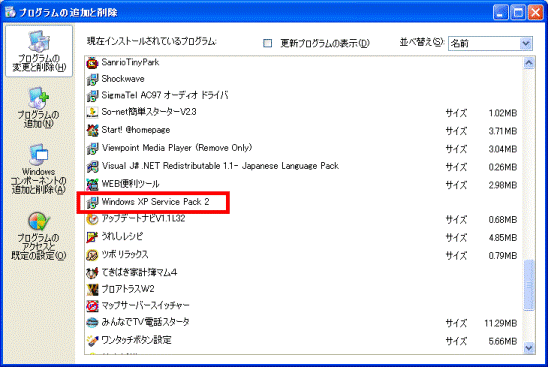Click the 5.66MB size value
This screenshot has width=548, height=367.
(503, 341)
